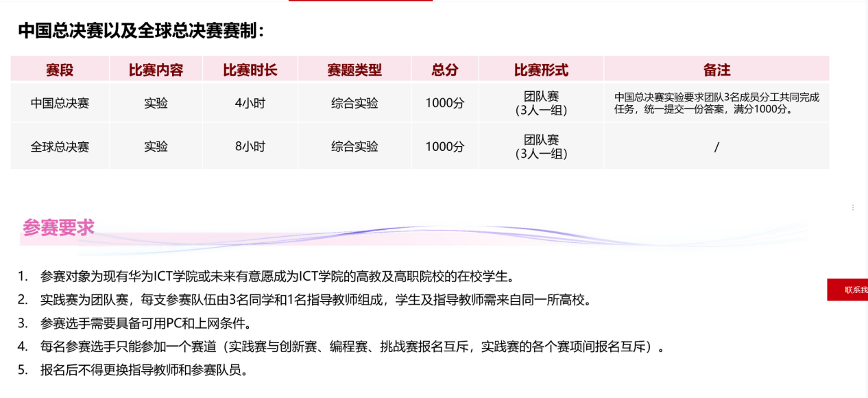This screenshot has height=398, width=868.
Task: Click requirement 1 about 华为ICT学院 students
Action: click(276, 277)
